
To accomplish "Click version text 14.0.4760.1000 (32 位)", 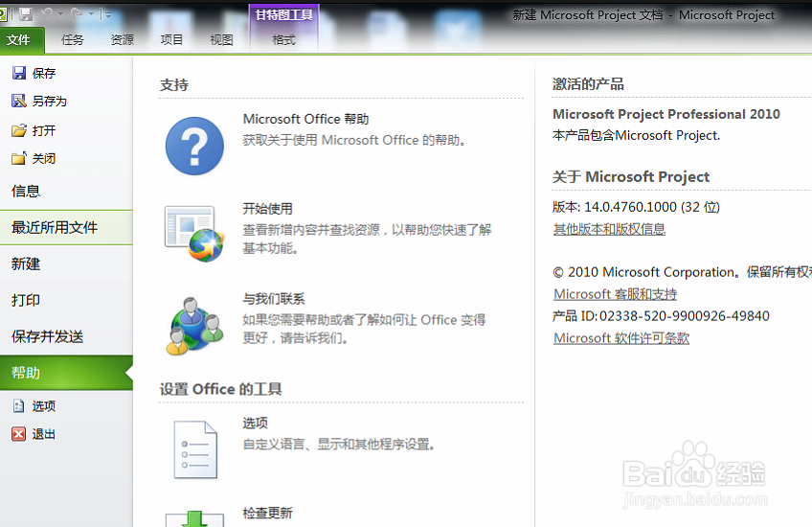I will (x=652, y=207).
